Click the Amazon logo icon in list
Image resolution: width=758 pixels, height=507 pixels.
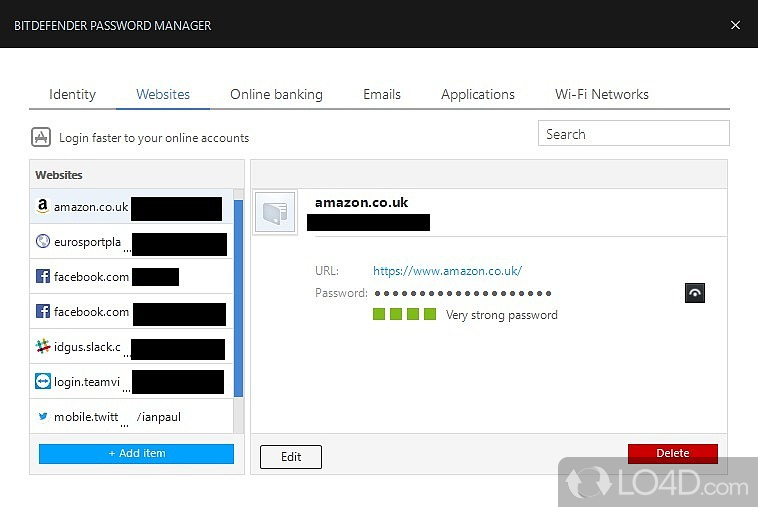coord(43,206)
